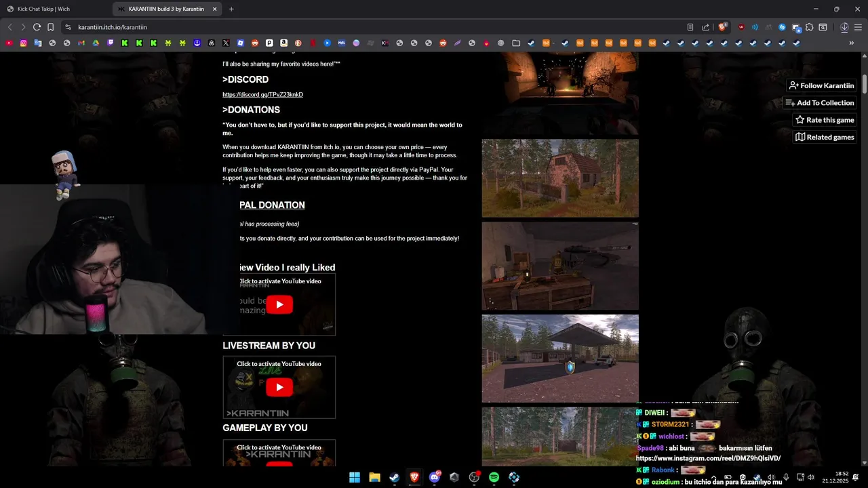Click the ">DONATIONS" heading

pos(251,110)
